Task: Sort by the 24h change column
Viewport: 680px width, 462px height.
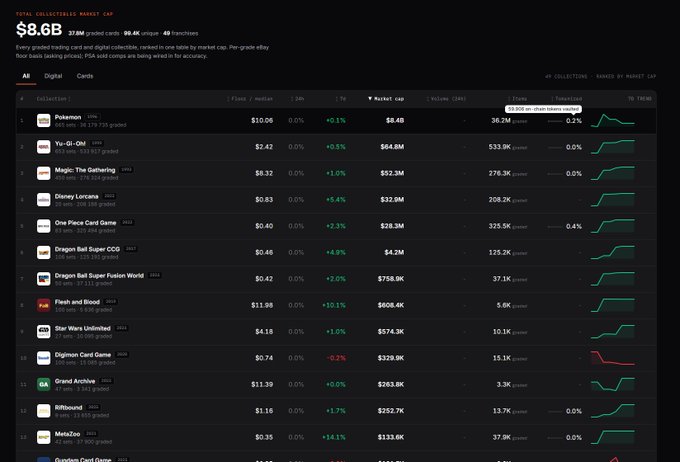Action: click(x=298, y=99)
